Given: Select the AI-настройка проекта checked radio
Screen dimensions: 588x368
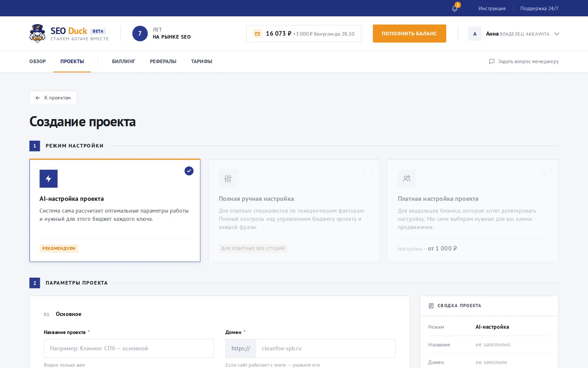Looking at the screenshot, I should click(189, 171).
